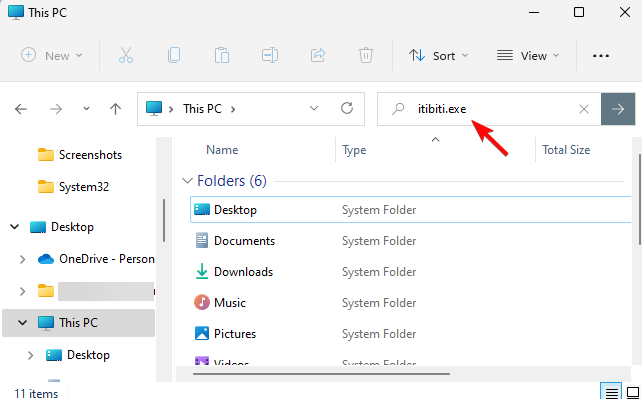This screenshot has width=642, height=399.
Task: Go up one level with up arrow
Action: [x=115, y=109]
